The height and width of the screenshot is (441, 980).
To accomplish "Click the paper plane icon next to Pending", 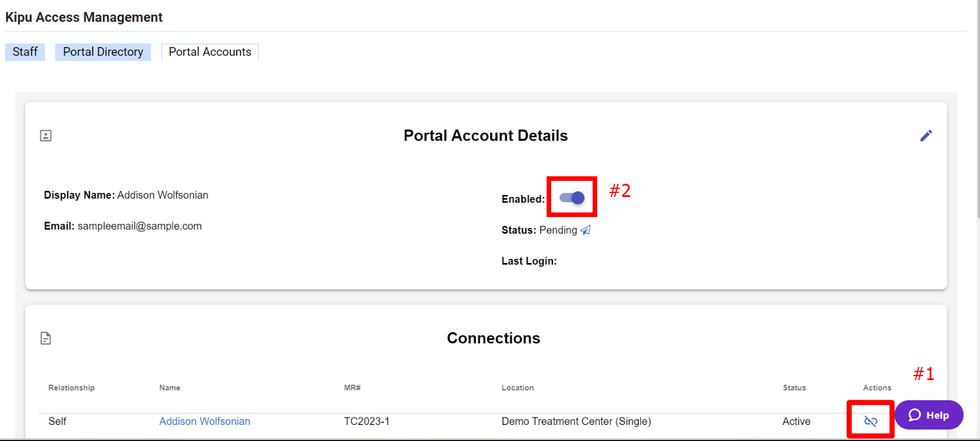I will coord(586,230).
